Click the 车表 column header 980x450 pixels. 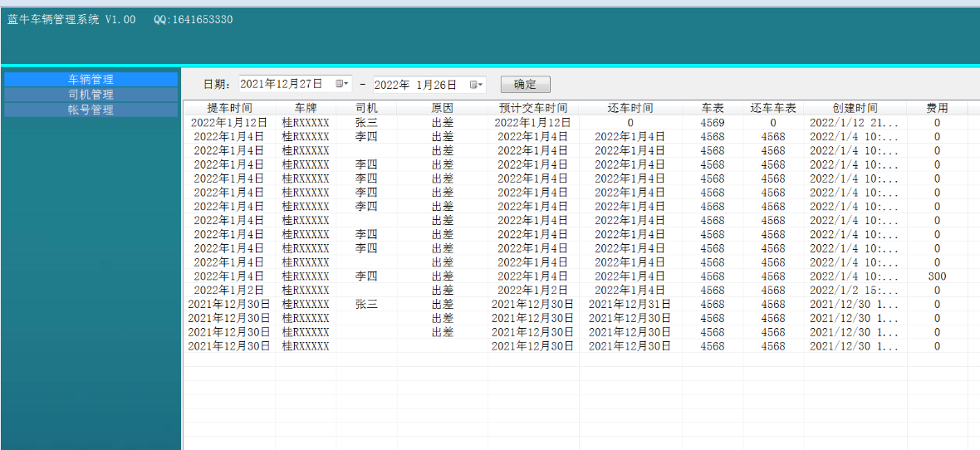[x=713, y=108]
